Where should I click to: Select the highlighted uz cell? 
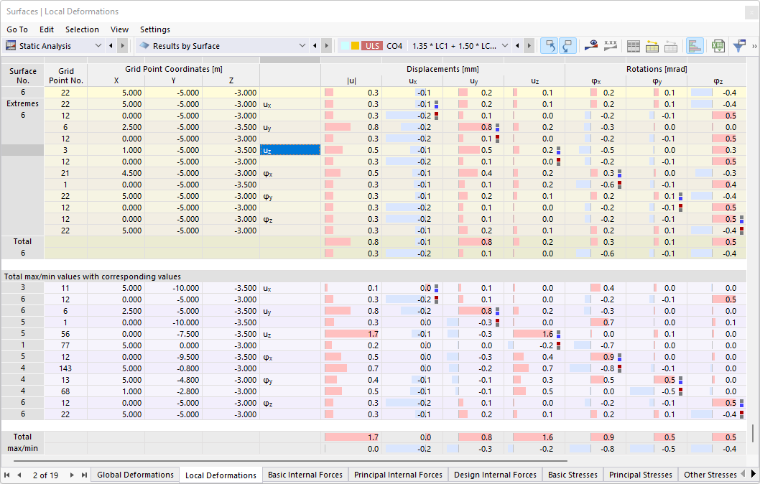(x=290, y=150)
